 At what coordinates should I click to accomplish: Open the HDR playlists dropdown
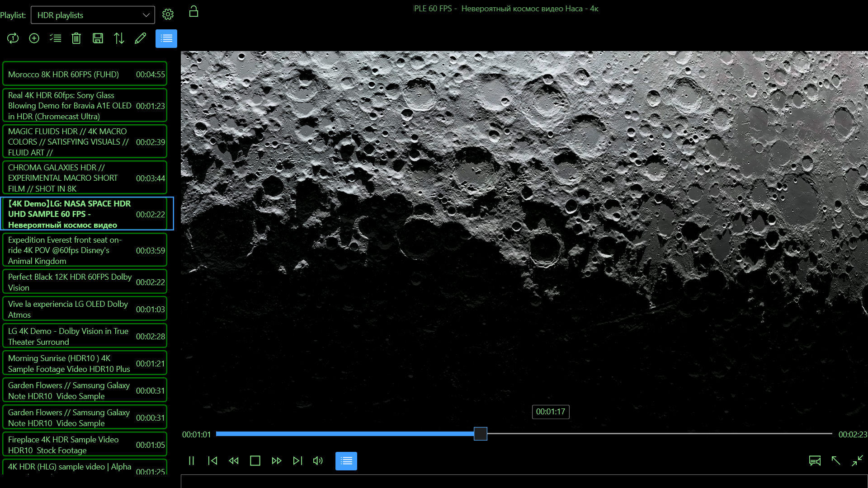pyautogui.click(x=93, y=15)
